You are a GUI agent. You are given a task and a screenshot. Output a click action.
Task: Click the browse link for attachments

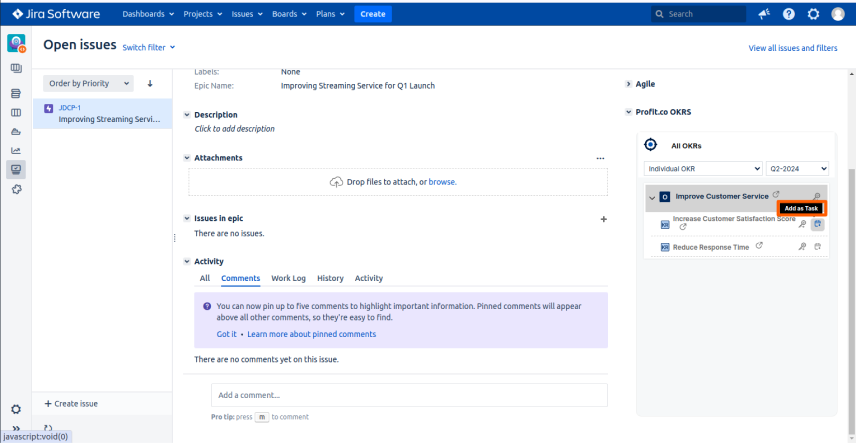[x=442, y=182]
